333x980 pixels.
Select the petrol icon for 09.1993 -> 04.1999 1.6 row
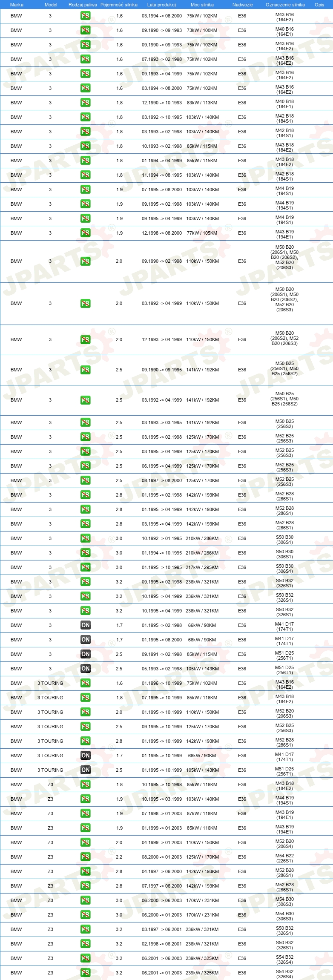(85, 74)
